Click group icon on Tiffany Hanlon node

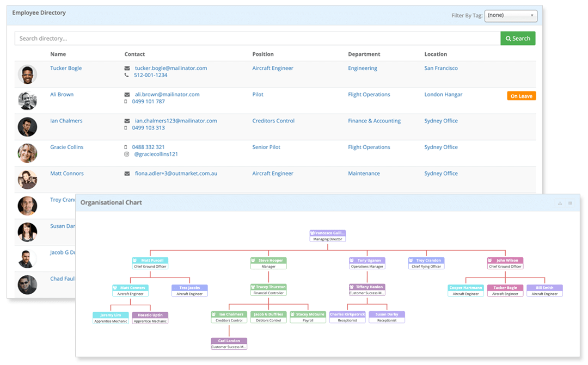coord(352,287)
